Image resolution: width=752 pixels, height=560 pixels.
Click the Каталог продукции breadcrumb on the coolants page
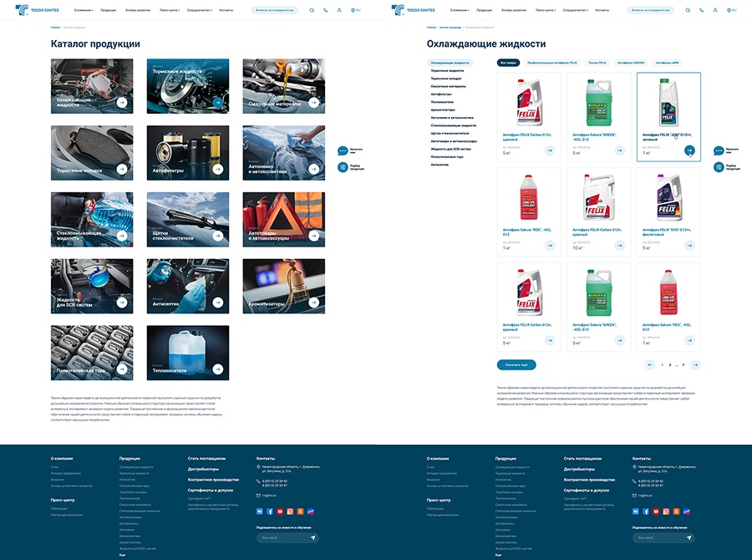coord(450,28)
